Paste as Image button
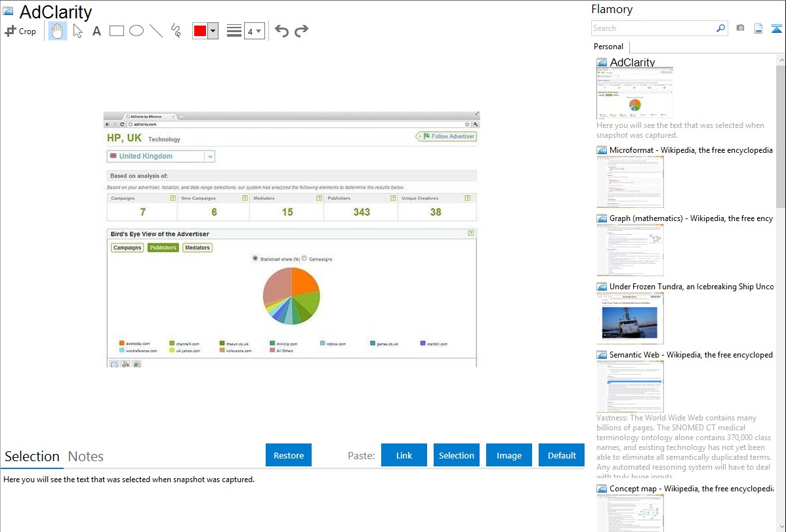Screen dimensions: 786x532 (508, 455)
